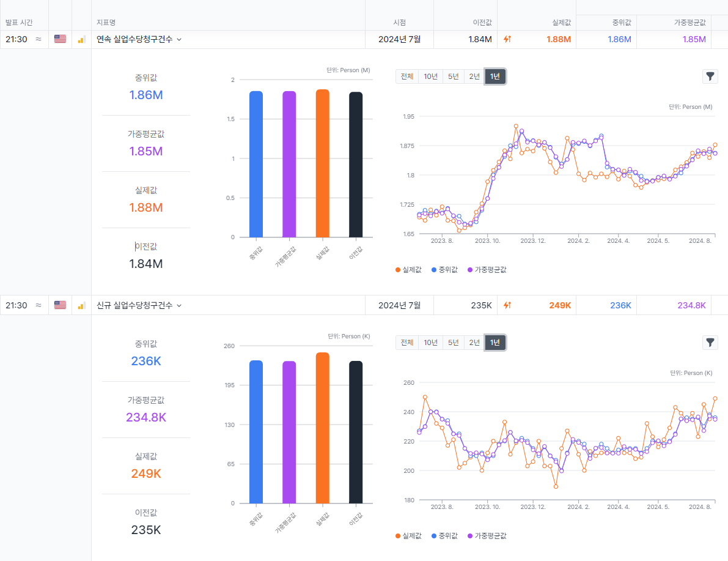Screen dimensions: 728x561
Task: Toggle 가중평균값 legend in continuing claims line chart
Action: (x=487, y=269)
